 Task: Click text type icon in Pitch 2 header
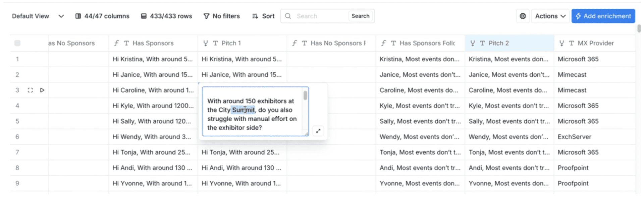pos(482,43)
